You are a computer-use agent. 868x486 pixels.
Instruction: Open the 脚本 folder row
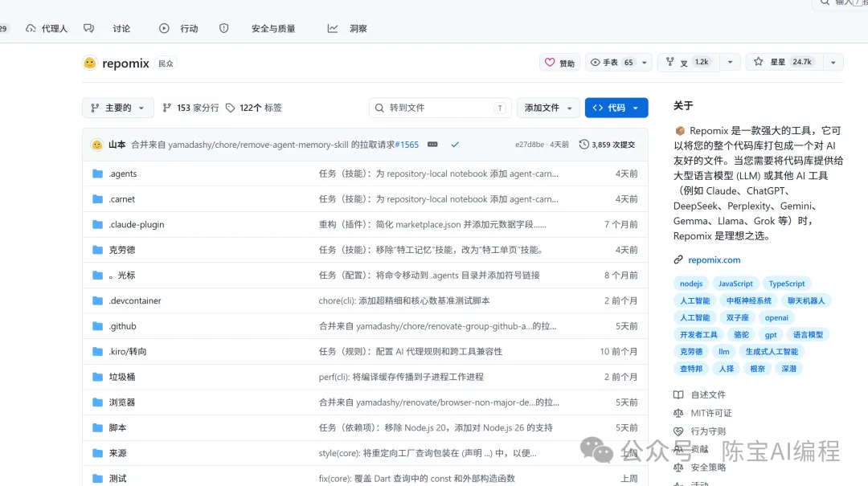[x=366, y=428]
